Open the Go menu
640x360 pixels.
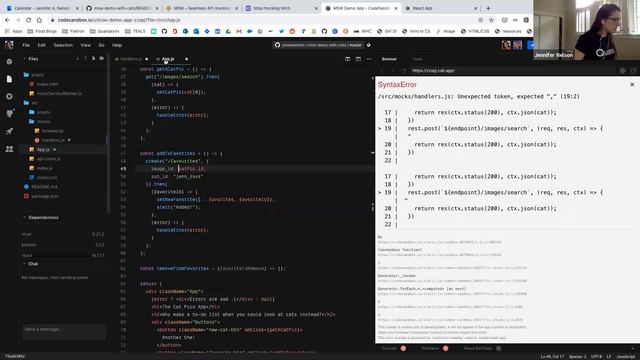(x=101, y=45)
